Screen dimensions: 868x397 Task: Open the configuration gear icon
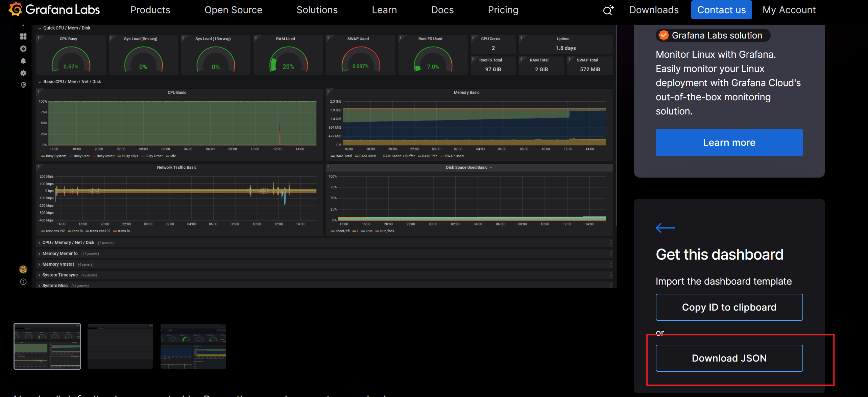(x=23, y=73)
